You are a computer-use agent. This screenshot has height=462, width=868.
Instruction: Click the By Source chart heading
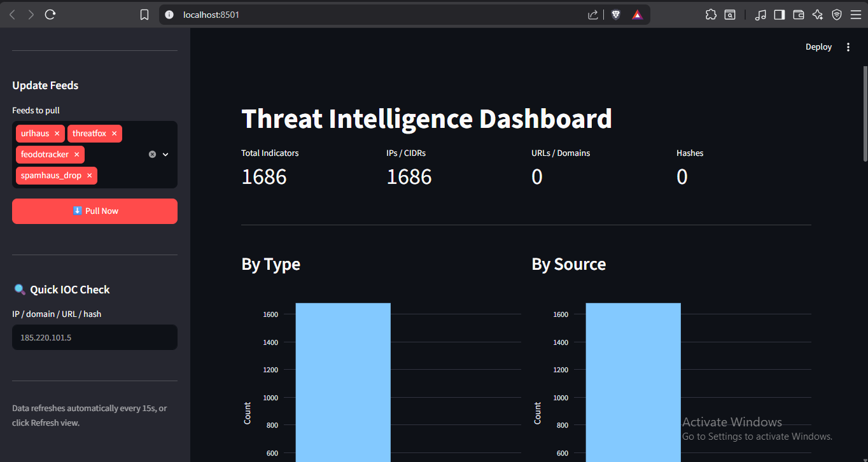pos(569,264)
